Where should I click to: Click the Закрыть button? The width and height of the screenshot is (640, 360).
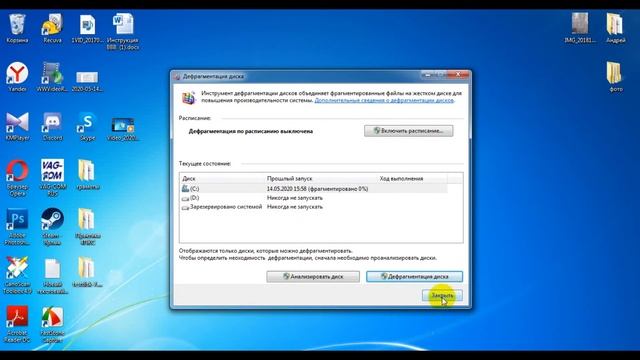click(442, 295)
